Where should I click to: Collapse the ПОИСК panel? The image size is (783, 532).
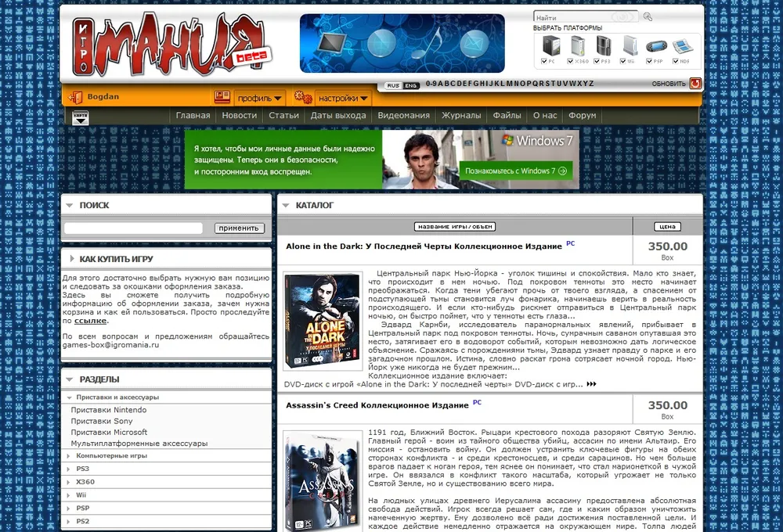(x=70, y=205)
